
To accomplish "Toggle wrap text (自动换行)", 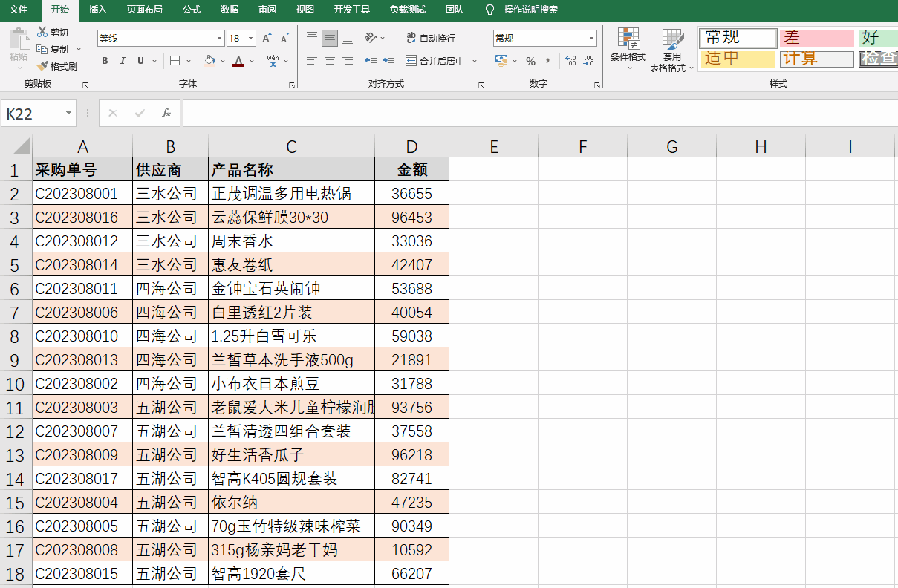I will point(431,38).
